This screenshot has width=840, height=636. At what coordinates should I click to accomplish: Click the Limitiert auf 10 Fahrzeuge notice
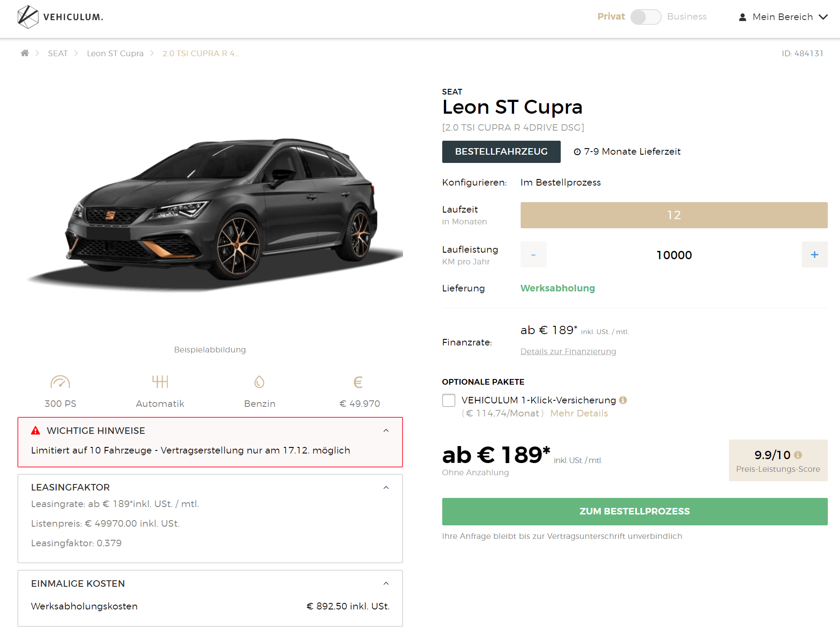point(190,450)
